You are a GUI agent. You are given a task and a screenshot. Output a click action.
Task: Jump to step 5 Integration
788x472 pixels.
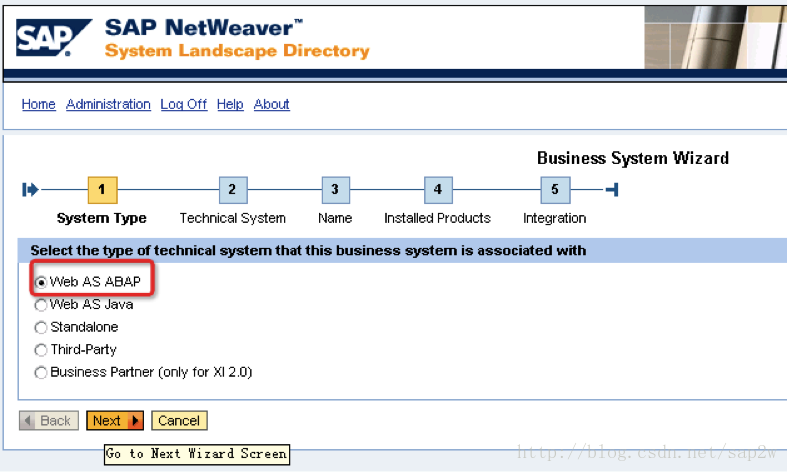(555, 190)
